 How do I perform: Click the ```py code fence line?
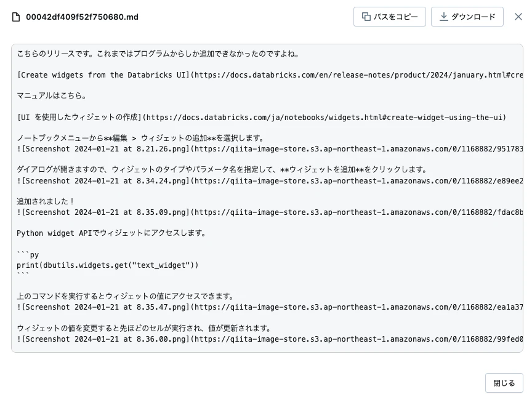click(28, 254)
